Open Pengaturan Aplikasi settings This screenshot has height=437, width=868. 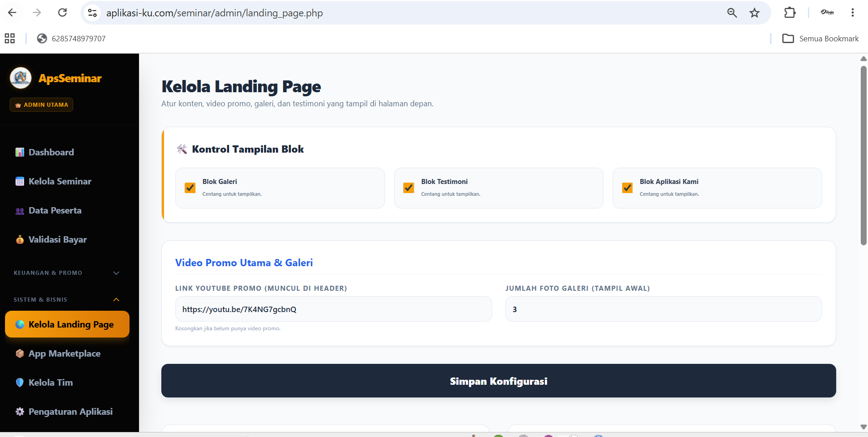coord(67,412)
